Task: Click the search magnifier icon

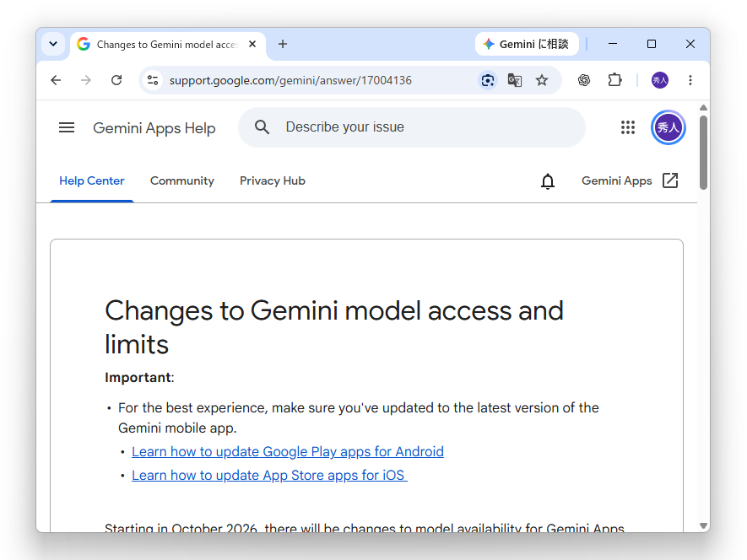Action: pos(262,127)
